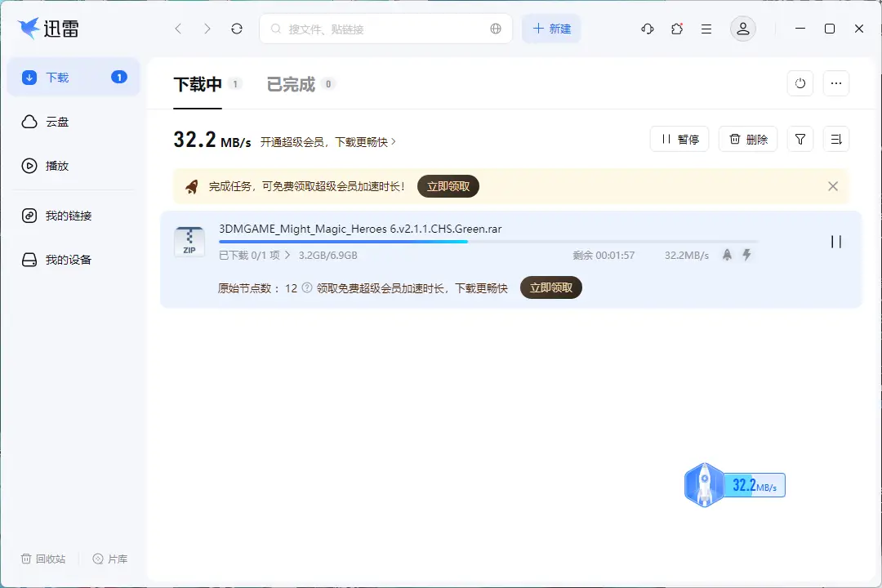This screenshot has width=882, height=588.
Task: Refresh the page with the reload icon
Action: [237, 29]
